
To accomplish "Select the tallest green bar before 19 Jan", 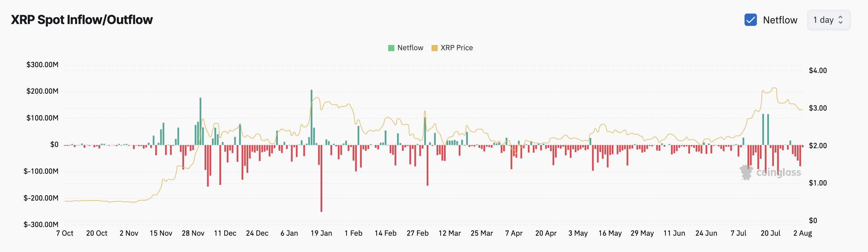I will tap(311, 117).
